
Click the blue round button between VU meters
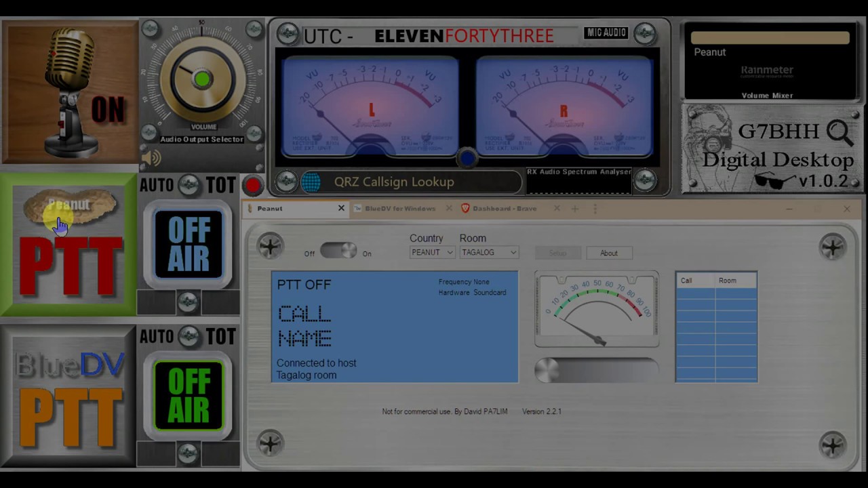point(467,158)
